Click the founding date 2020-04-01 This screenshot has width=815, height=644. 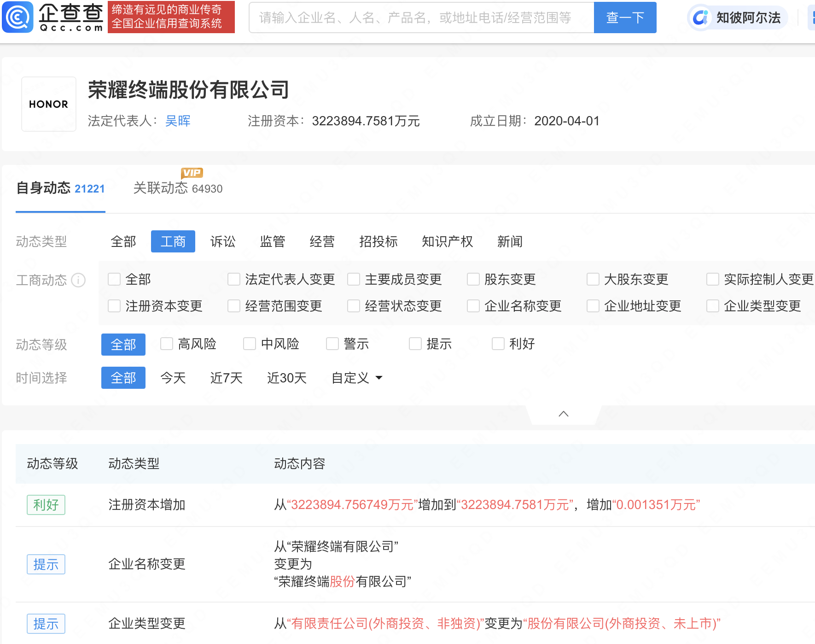click(x=567, y=121)
